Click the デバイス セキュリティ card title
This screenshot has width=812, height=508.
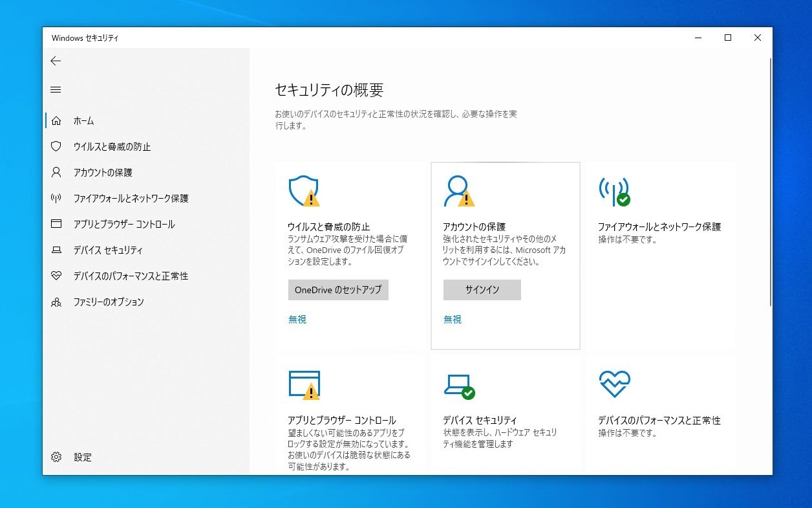(480, 421)
